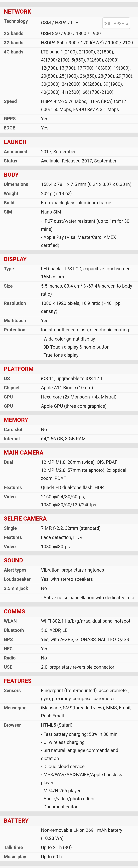The image size is (138, 868).
Task: Open the Chipset label under Platform
Action: click(x=12, y=388)
